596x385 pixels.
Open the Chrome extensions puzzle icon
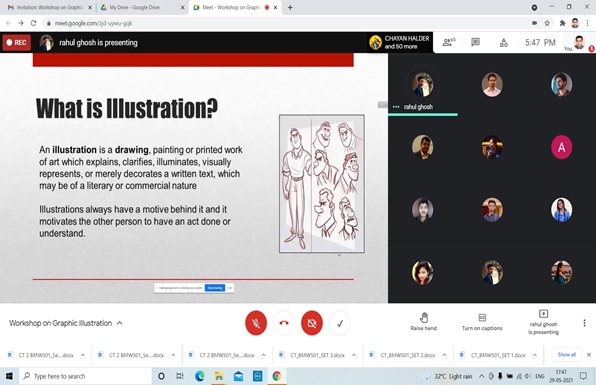562,23
